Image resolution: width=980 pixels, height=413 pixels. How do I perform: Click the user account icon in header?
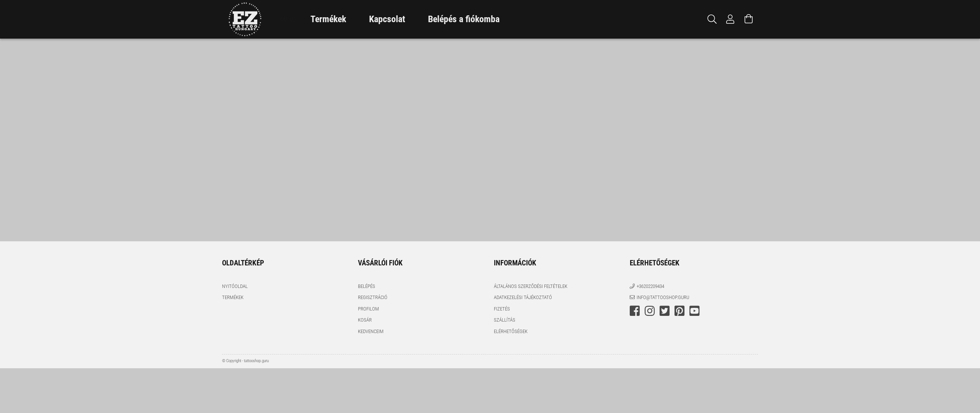coord(730,19)
